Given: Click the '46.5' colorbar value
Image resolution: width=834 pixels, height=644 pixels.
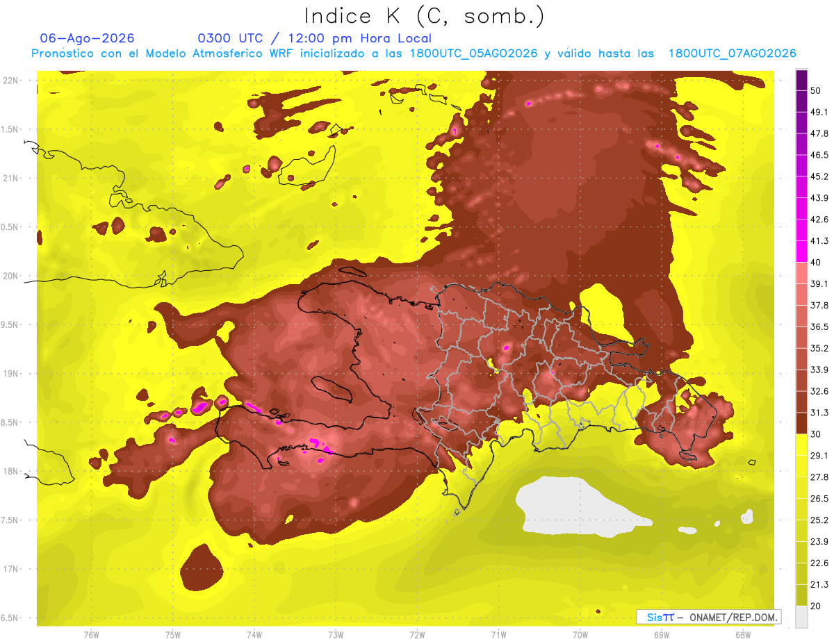Looking at the screenshot, I should click(819, 155).
